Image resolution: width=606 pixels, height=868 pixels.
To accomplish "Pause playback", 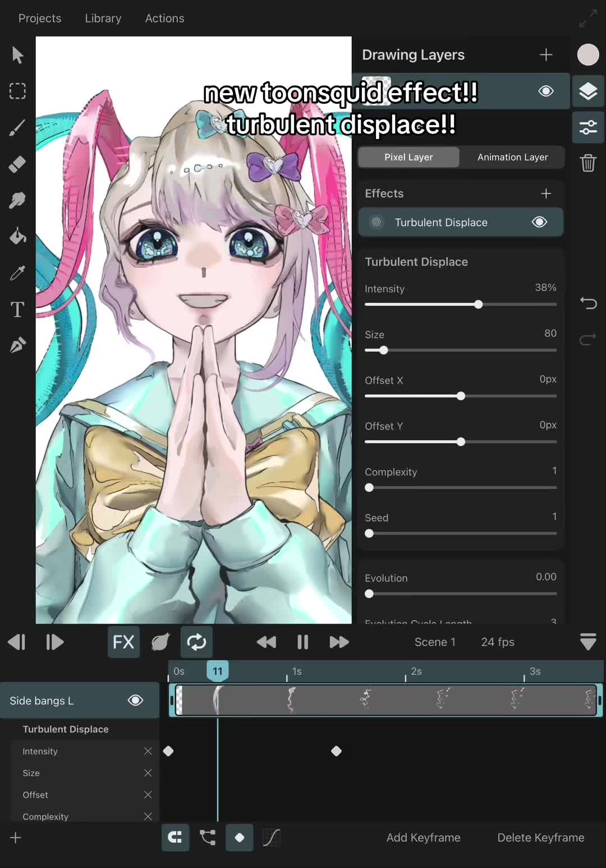I will 303,642.
